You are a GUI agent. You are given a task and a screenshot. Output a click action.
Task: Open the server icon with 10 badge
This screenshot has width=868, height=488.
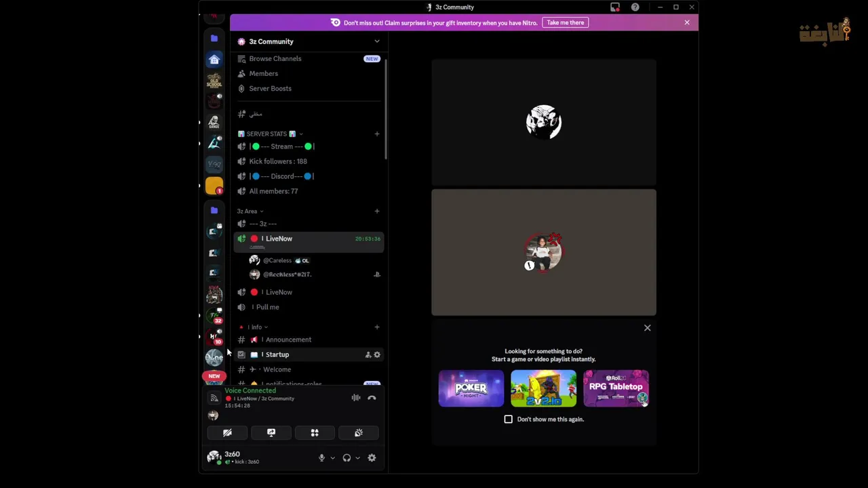[x=214, y=336]
